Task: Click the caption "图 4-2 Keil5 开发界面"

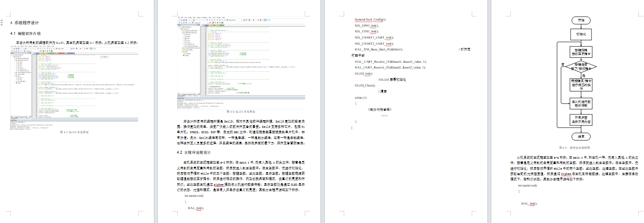Action: click(x=241, y=111)
